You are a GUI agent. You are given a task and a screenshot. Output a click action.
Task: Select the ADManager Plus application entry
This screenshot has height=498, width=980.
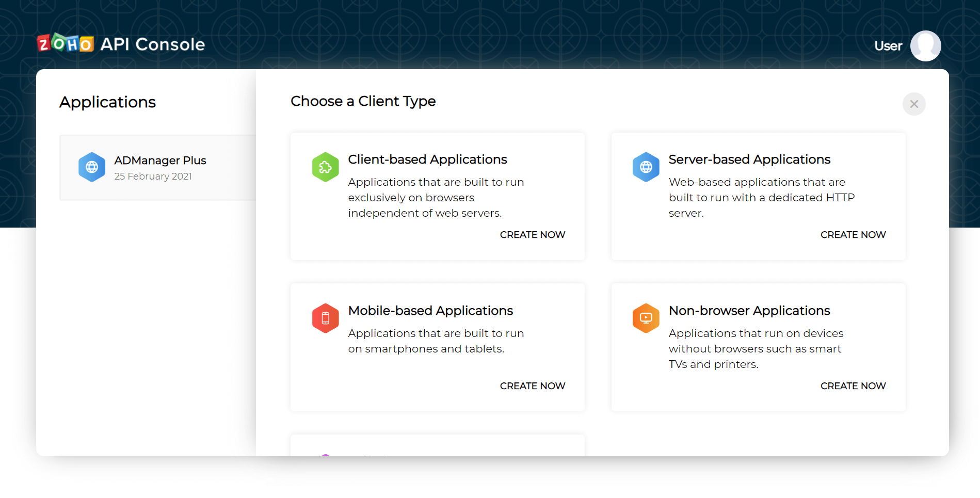[x=160, y=168]
